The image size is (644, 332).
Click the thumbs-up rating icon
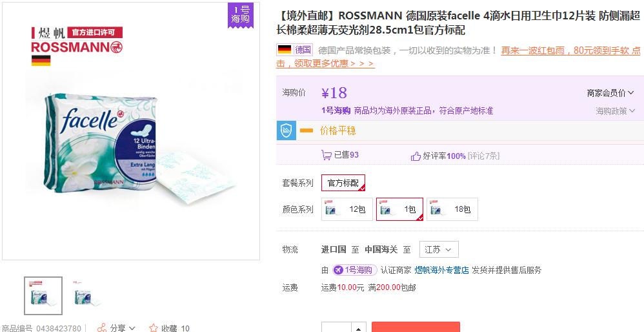416,156
